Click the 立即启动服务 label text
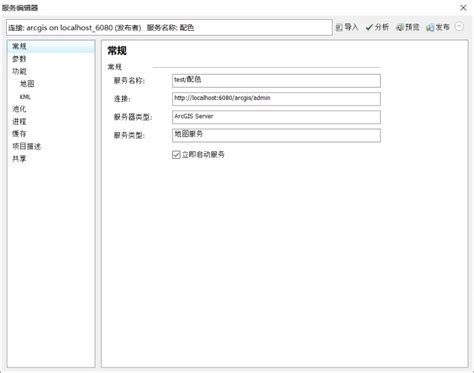 [203, 155]
